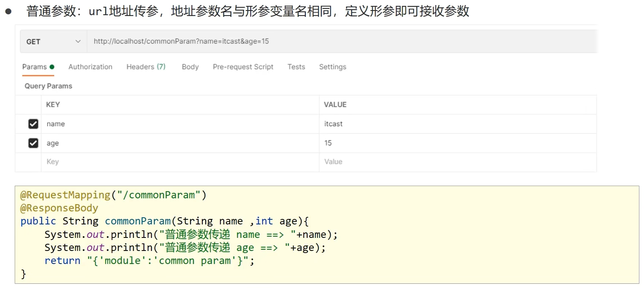This screenshot has height=288, width=644.
Task: Open the Body tab
Action: point(190,67)
